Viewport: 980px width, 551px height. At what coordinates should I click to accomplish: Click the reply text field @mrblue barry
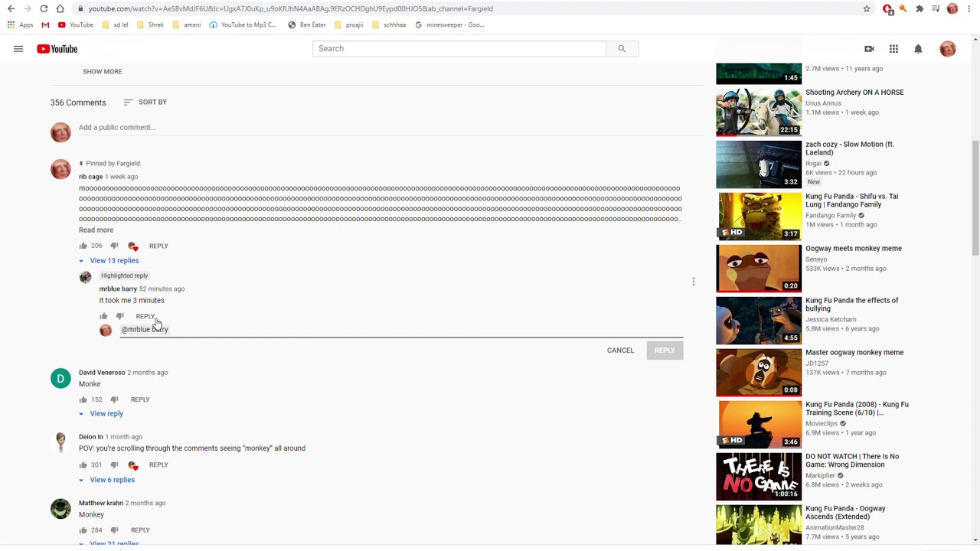point(401,329)
